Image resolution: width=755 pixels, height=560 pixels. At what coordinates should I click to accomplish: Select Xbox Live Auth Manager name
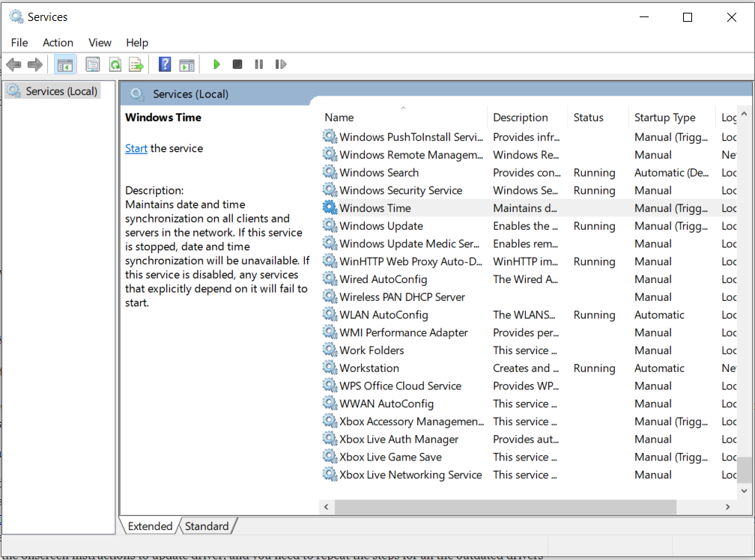coord(398,439)
